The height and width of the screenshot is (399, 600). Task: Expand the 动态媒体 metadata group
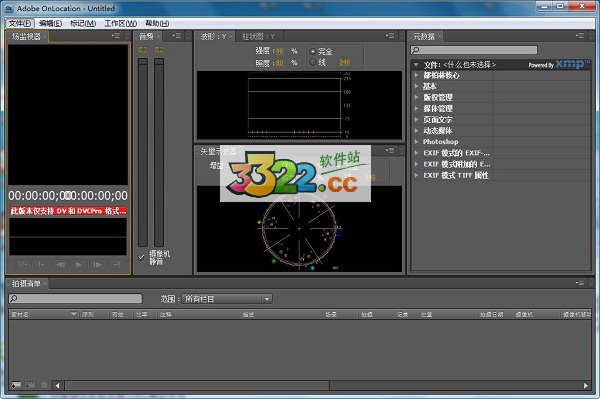(416, 130)
